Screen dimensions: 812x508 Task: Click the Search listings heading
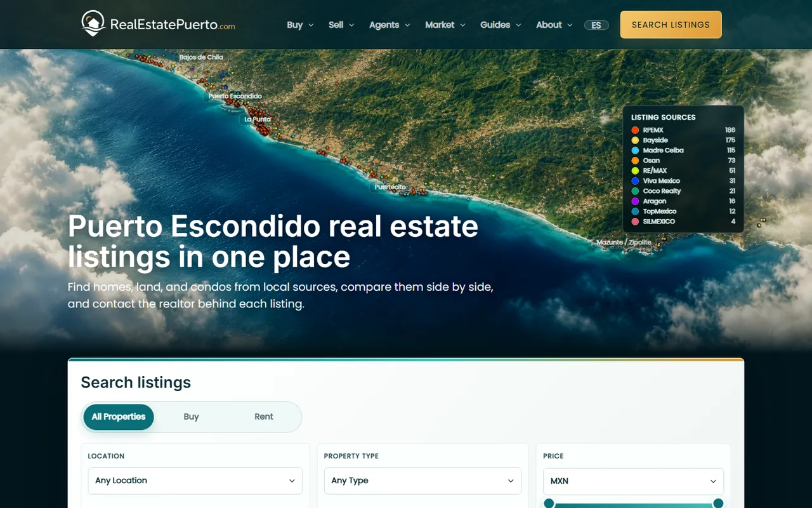coord(136,382)
